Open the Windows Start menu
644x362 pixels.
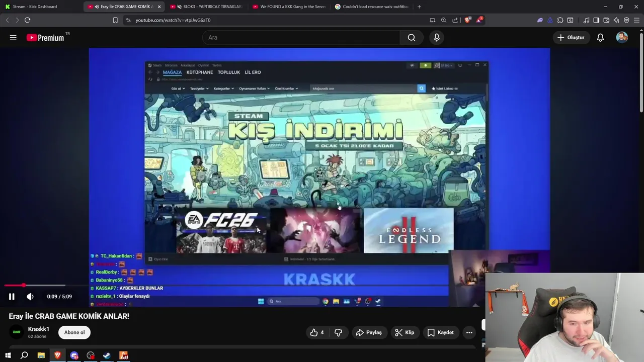(8, 355)
